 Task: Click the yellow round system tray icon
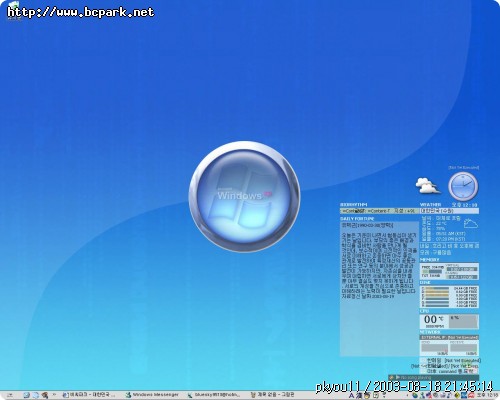click(x=457, y=396)
